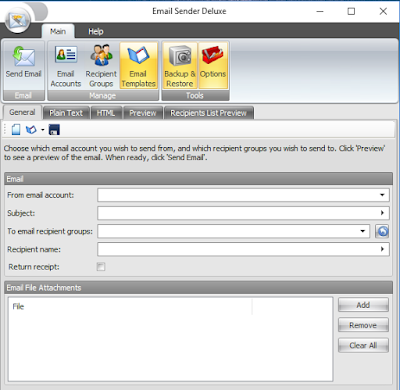
Task: Open Recipient Groups manager
Action: point(101,66)
